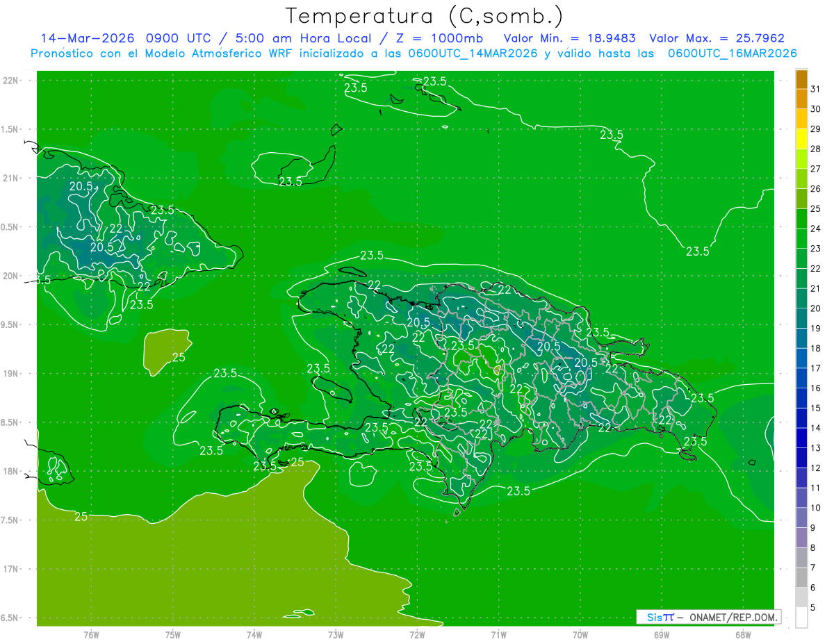Click the legend scale value 16
The height and width of the screenshot is (644, 834).
[x=815, y=388]
